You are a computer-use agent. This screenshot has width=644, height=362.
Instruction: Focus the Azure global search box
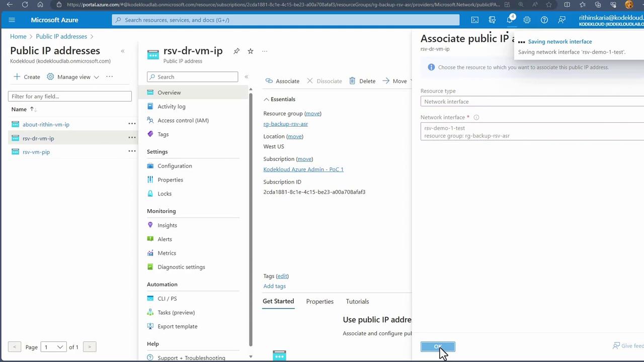pos(285,20)
